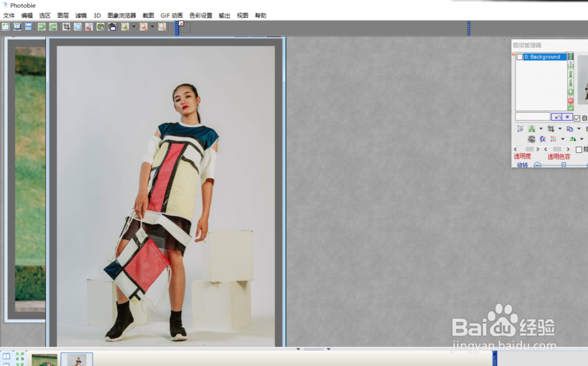The height and width of the screenshot is (366, 588).
Task: Select the Crop tool in toolbar
Action: [x=66, y=26]
